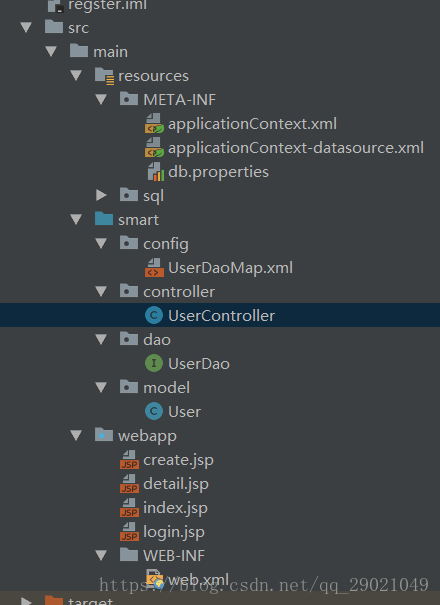Select the dao folder label
The height and width of the screenshot is (605, 440).
(157, 340)
